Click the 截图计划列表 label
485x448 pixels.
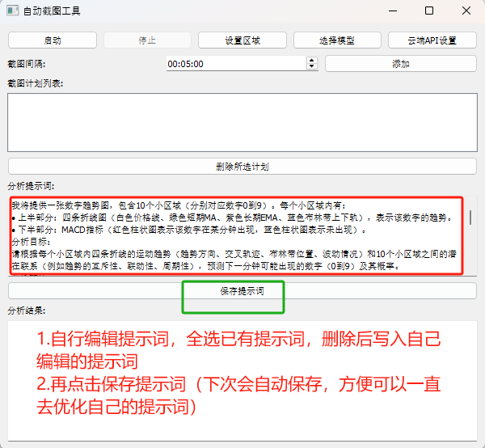pos(36,83)
